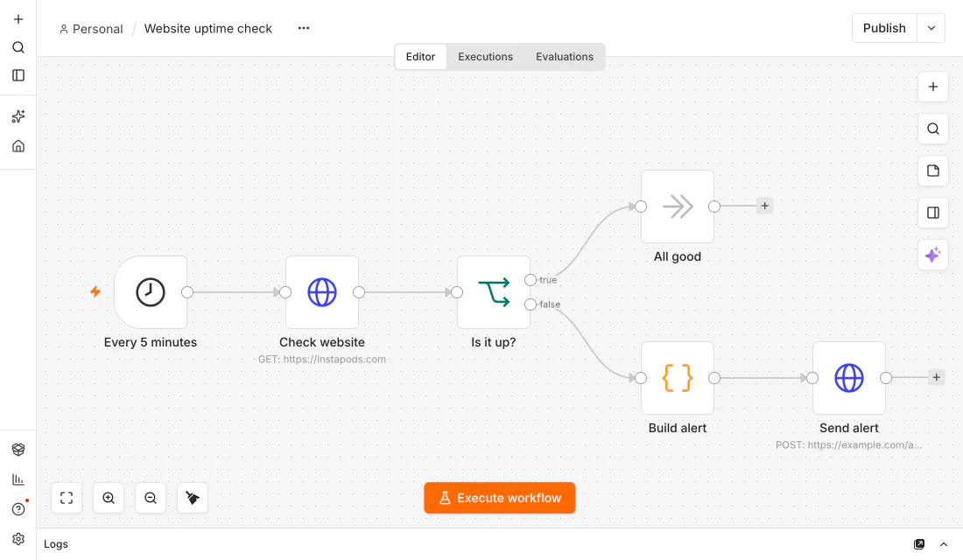Open search from the left sidebar
963x560 pixels.
click(18, 47)
